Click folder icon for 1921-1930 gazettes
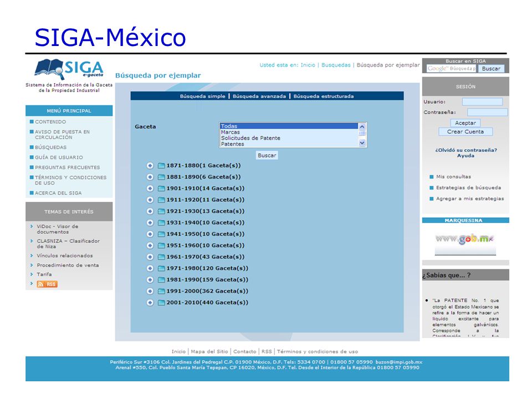 161,211
